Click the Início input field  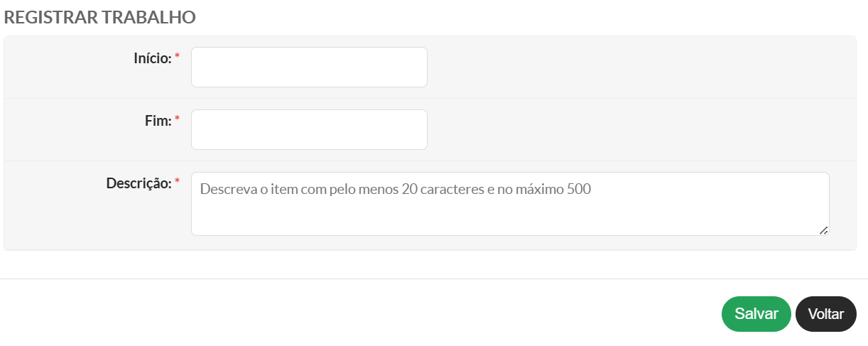click(x=309, y=67)
